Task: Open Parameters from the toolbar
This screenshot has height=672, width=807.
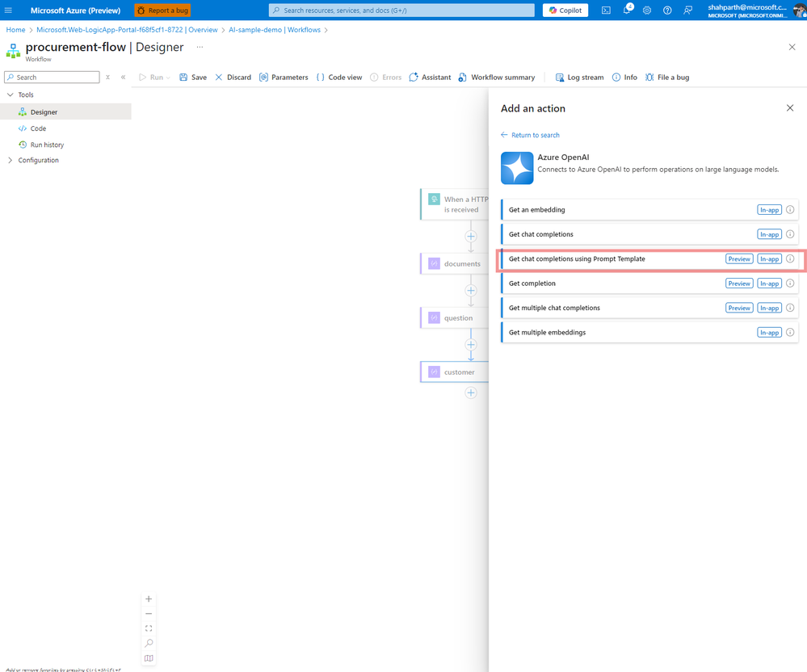Action: (284, 78)
